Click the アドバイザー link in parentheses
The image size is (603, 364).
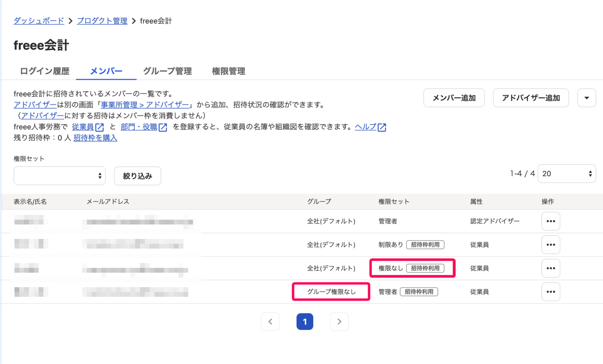pos(42,115)
